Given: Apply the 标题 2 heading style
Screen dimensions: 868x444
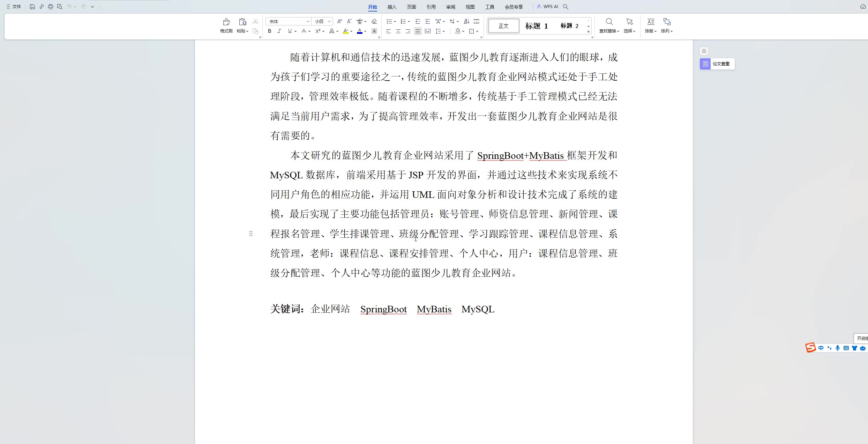Looking at the screenshot, I should coord(569,26).
